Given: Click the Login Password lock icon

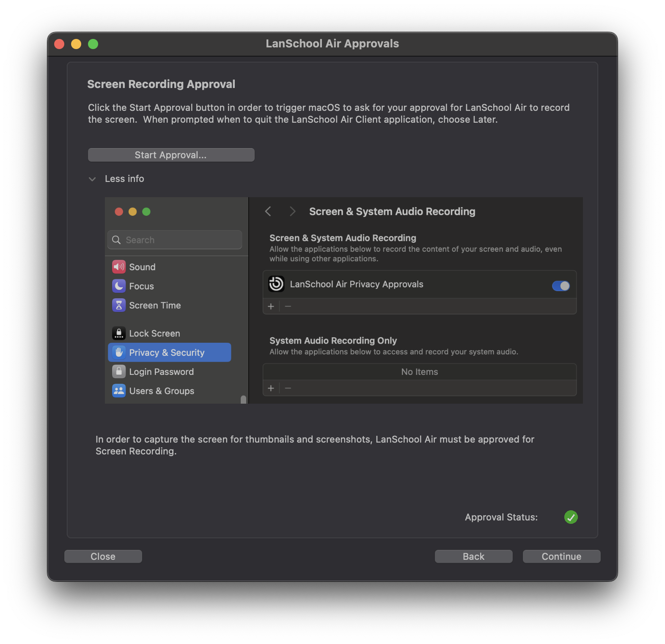Looking at the screenshot, I should pyautogui.click(x=119, y=372).
